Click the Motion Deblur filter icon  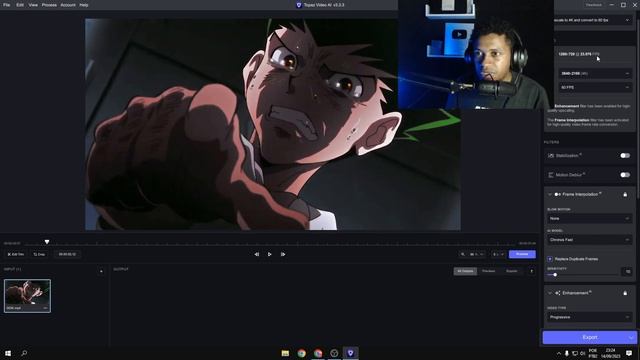click(x=551, y=175)
